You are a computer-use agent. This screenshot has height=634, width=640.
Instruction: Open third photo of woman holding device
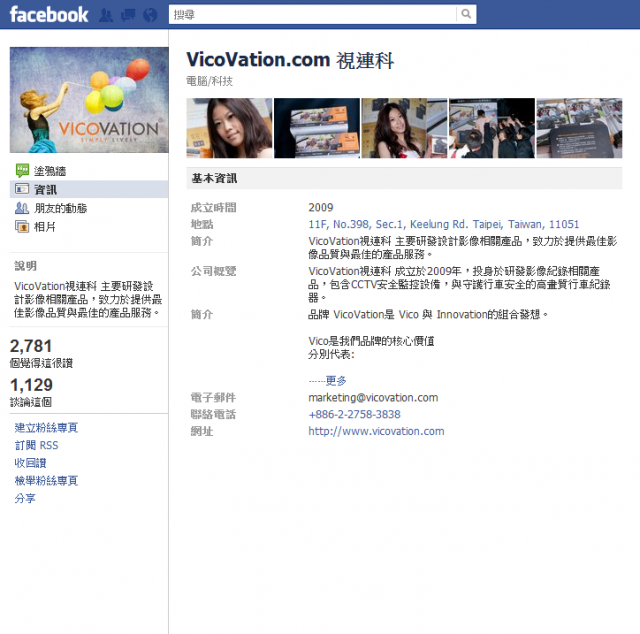click(404, 128)
